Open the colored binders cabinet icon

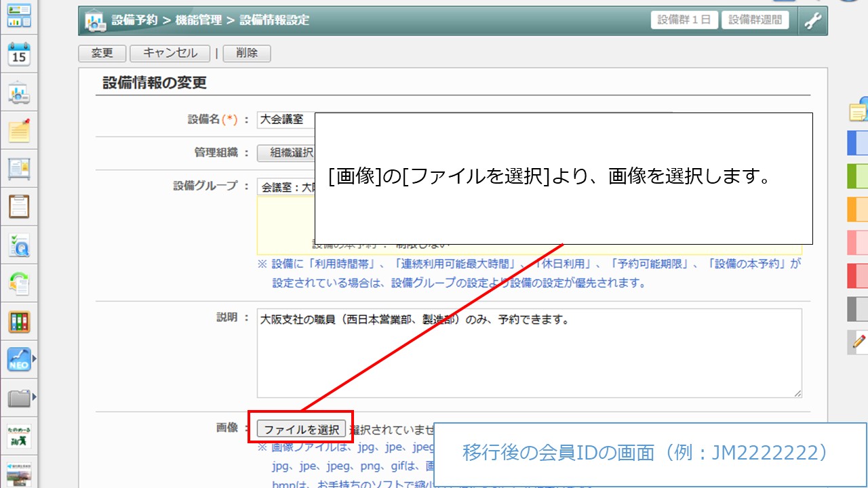[19, 322]
